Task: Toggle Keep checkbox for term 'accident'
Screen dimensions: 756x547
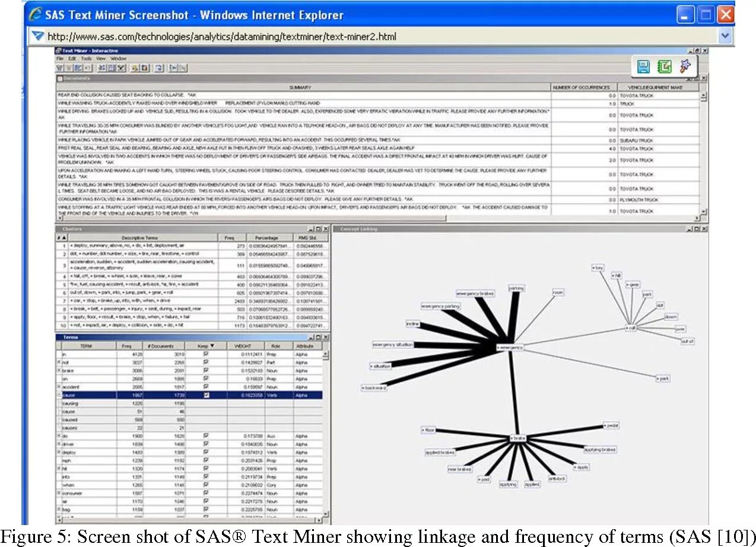Action: [x=206, y=387]
